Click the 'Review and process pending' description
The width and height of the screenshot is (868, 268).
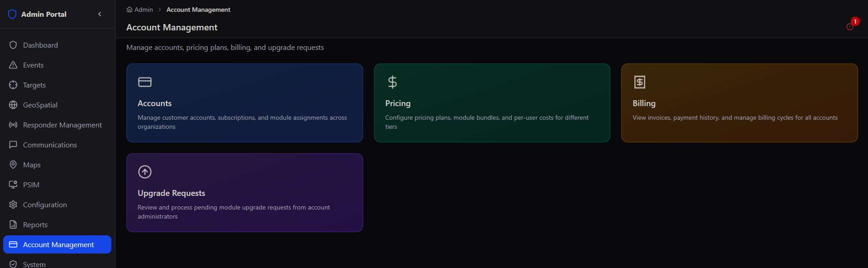pos(234,212)
